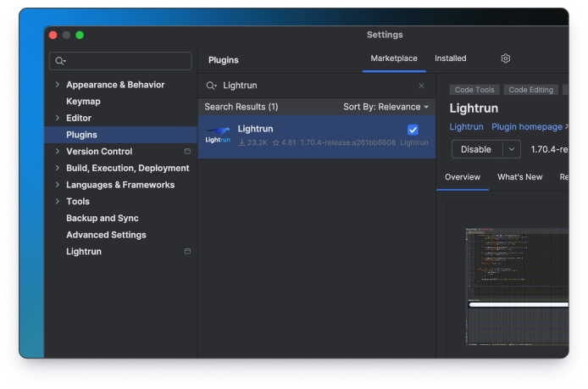Close the Settings window
The width and height of the screenshot is (588, 389).
(53, 35)
